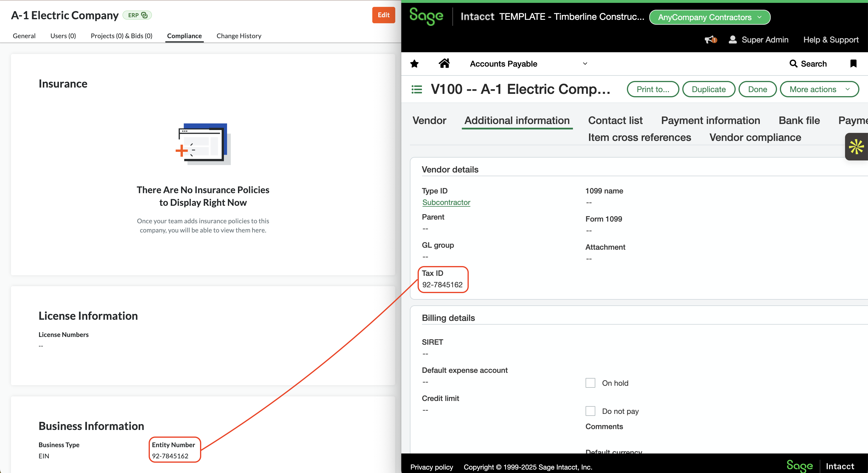Click the Edit button
The image size is (868, 473).
(x=383, y=15)
